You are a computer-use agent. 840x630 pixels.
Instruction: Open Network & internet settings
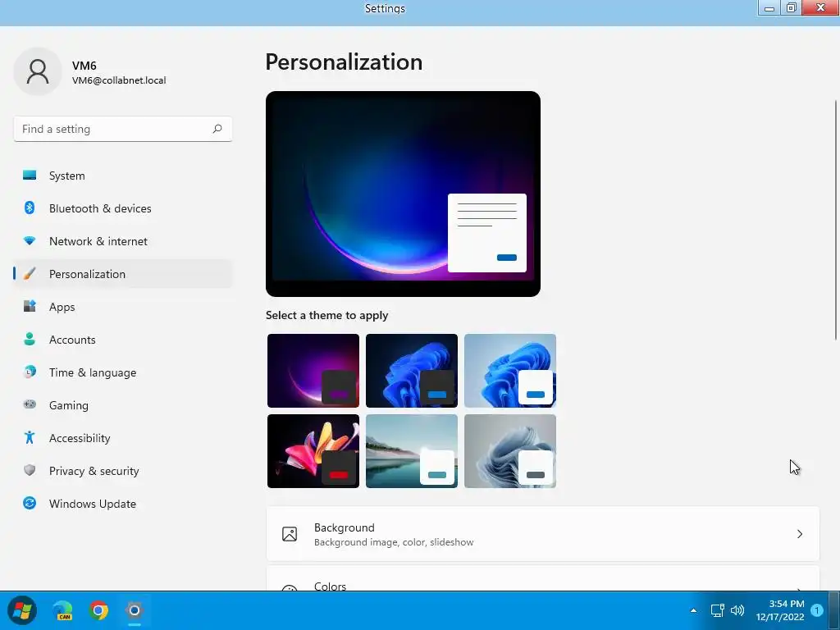click(123, 240)
